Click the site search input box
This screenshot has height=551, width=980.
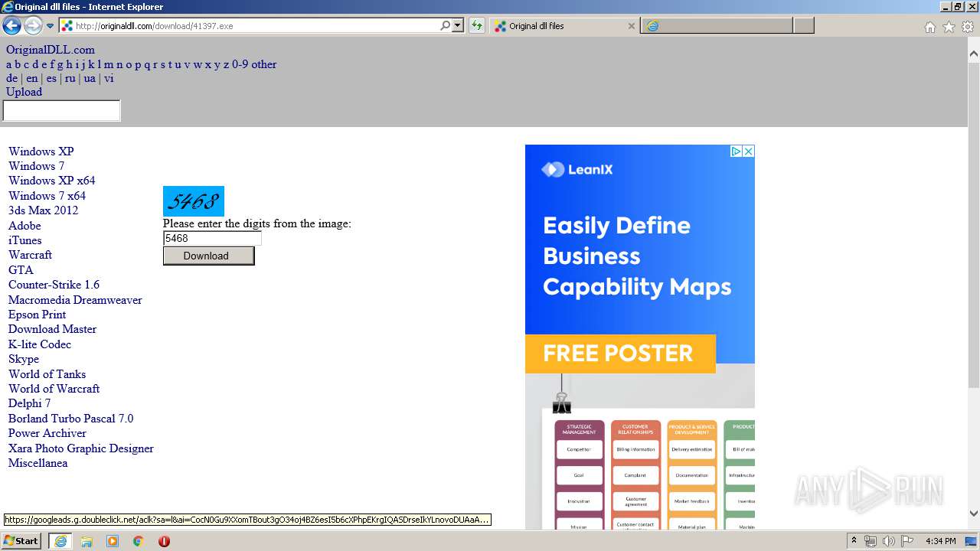pos(61,111)
